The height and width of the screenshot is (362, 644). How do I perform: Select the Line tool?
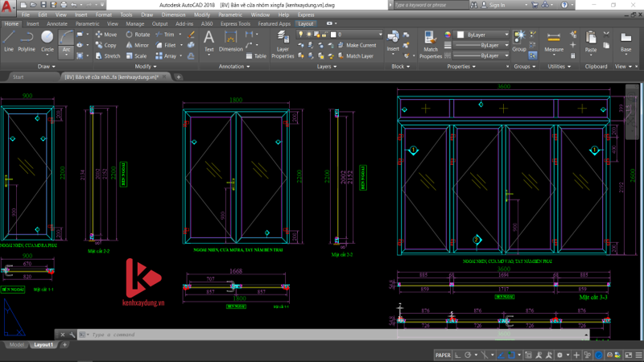(9, 40)
